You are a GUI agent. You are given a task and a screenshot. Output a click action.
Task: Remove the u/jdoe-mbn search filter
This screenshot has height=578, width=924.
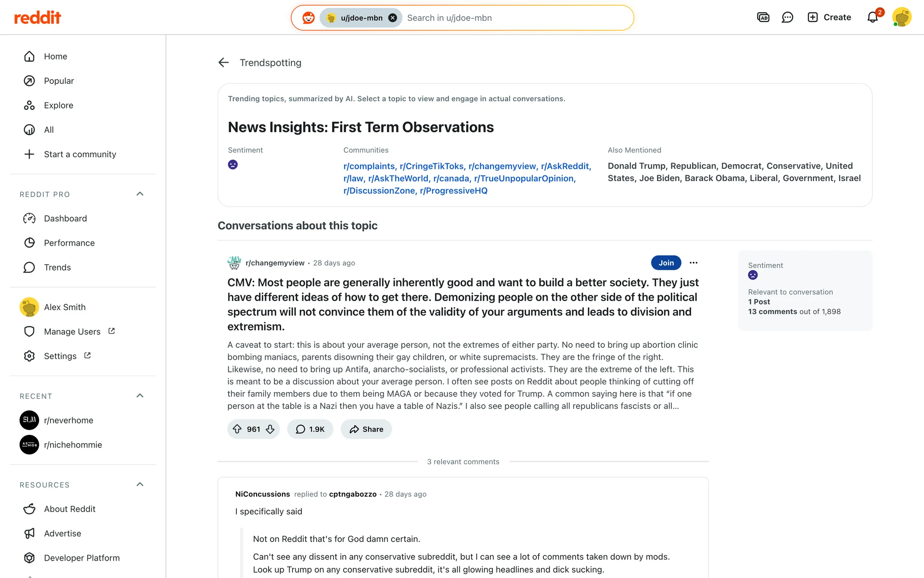[x=393, y=18]
